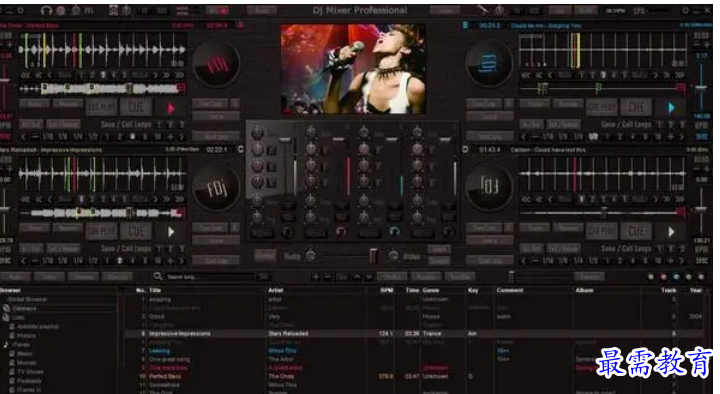Click the blue dot at the browser toolbar's right end
The image size is (720, 394).
coord(675,277)
